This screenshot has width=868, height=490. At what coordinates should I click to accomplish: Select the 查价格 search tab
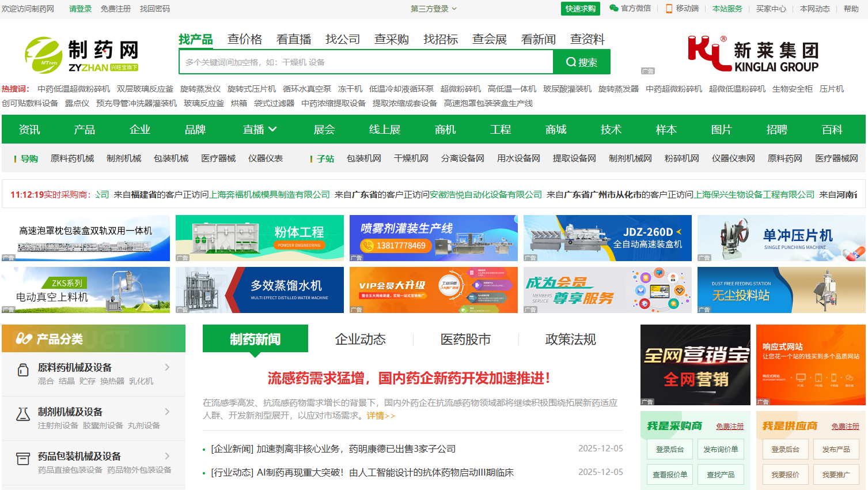245,39
